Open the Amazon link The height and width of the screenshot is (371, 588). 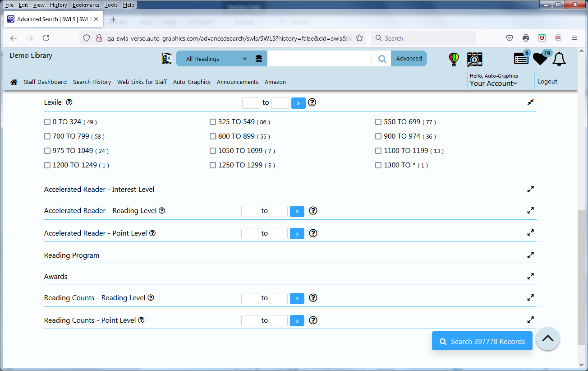tap(275, 82)
